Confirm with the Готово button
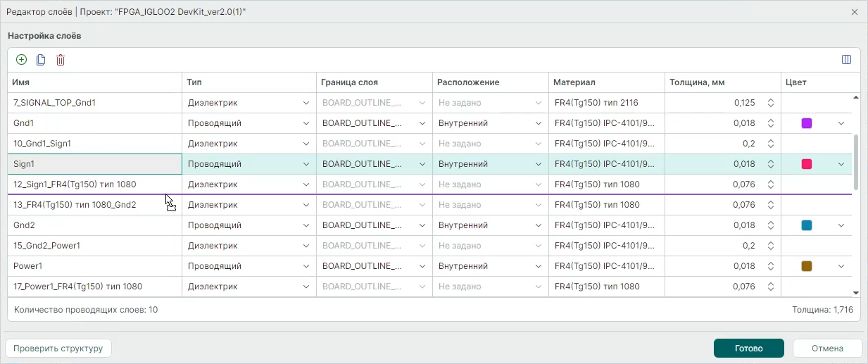Screen dimensions: 868x364 pos(748,348)
